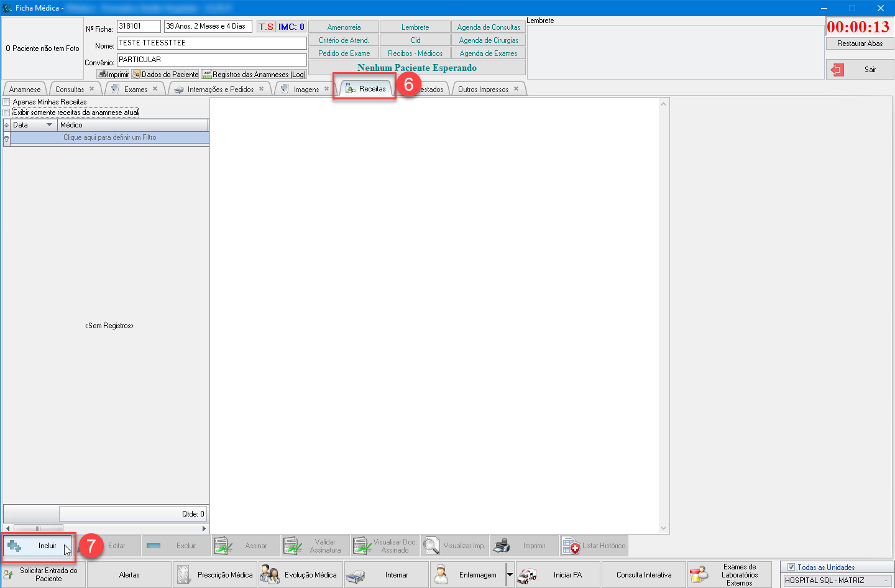
Task: Click the Internar hospital bed icon
Action: click(x=356, y=576)
